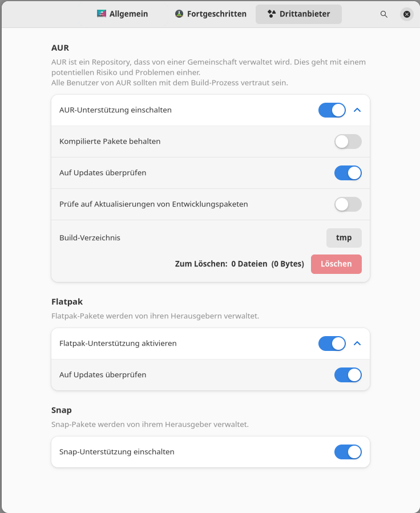The height and width of the screenshot is (513, 420).
Task: Toggle AUR-Unterstützung einschalten switch
Action: click(332, 110)
